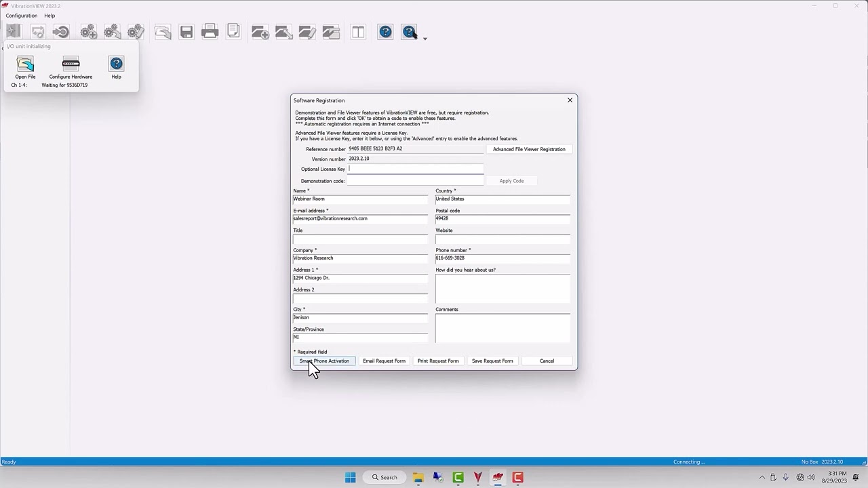The width and height of the screenshot is (868, 488).
Task: Click the version number 2023.2.10 in dialog
Action: pyautogui.click(x=359, y=159)
